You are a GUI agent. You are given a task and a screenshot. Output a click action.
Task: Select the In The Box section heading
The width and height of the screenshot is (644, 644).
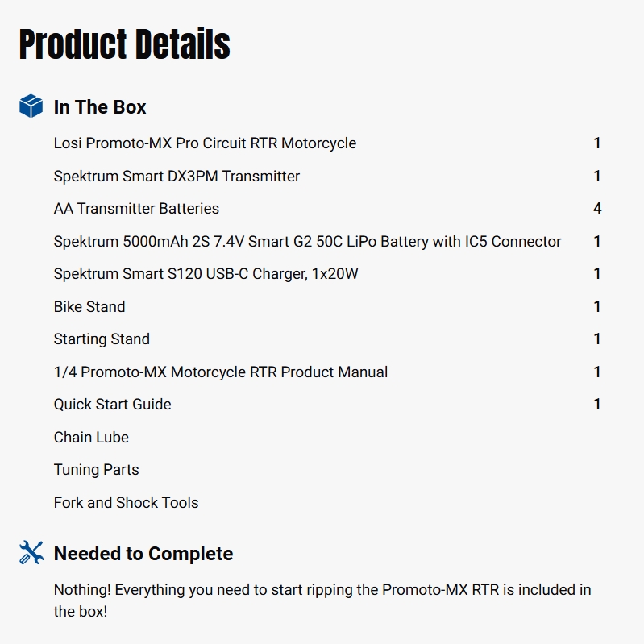tap(100, 107)
